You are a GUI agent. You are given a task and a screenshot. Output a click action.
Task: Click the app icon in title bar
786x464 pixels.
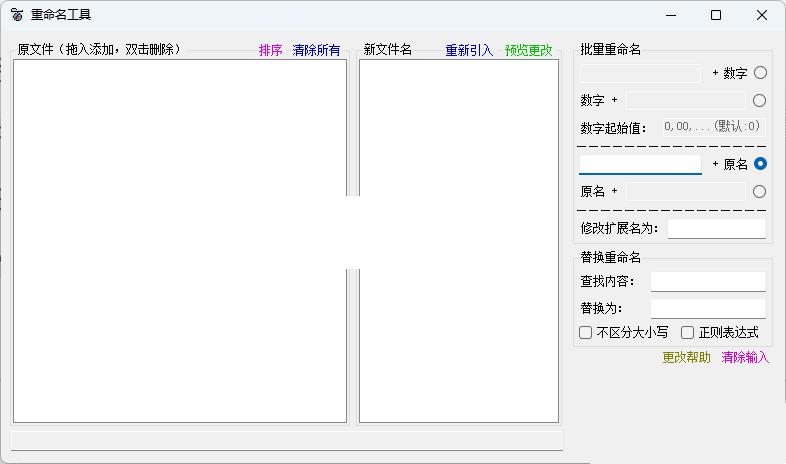[17, 15]
